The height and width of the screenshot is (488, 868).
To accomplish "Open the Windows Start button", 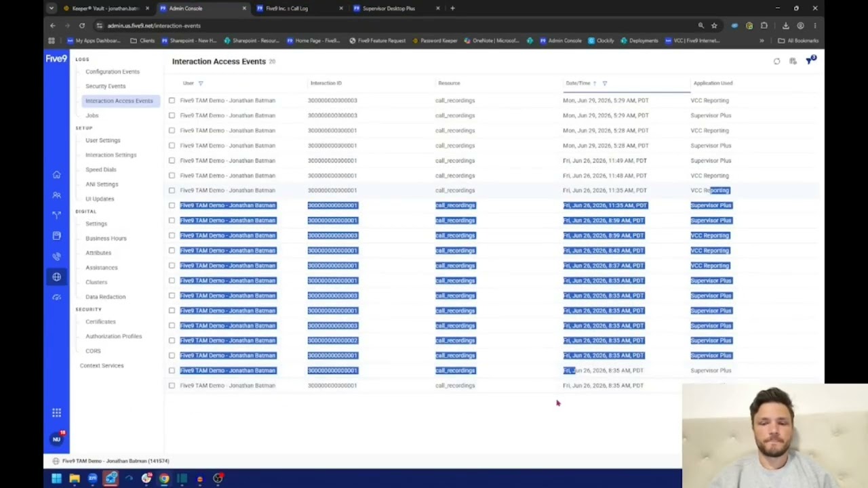I will pos(56,479).
